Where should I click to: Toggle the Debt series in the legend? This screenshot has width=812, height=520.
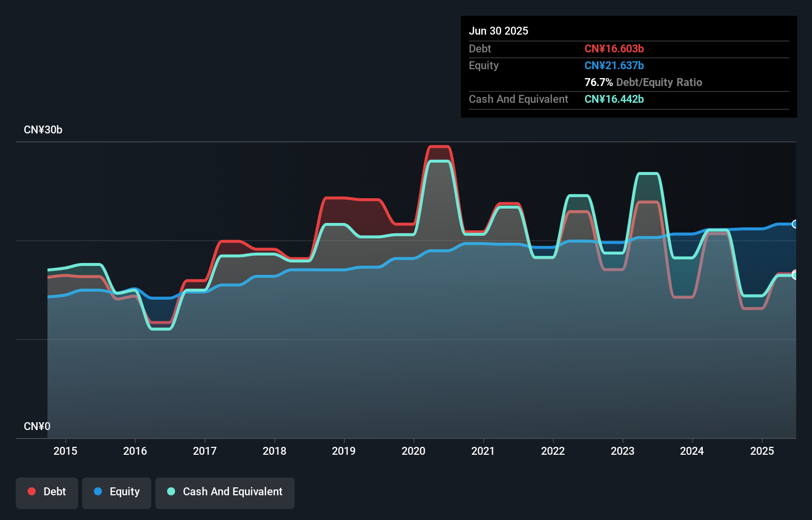(x=46, y=492)
